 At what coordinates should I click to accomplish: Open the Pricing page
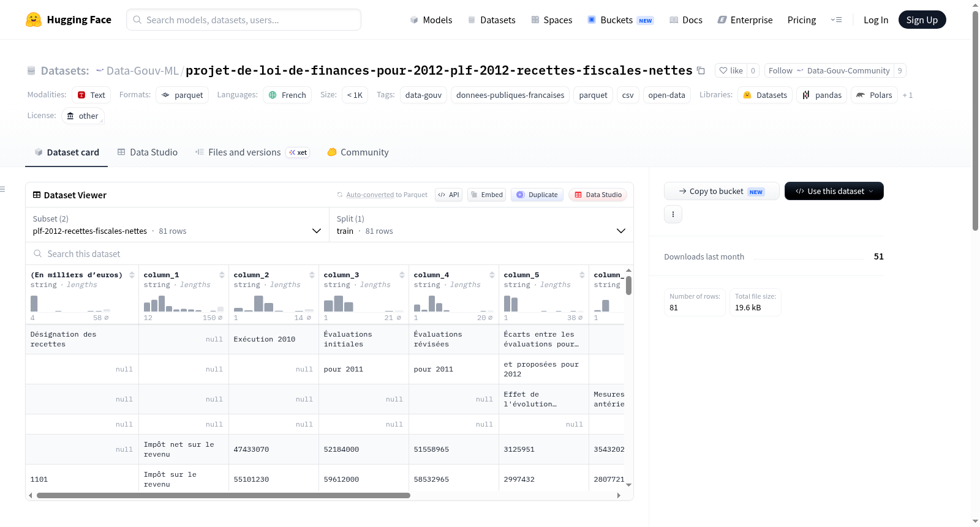click(802, 20)
